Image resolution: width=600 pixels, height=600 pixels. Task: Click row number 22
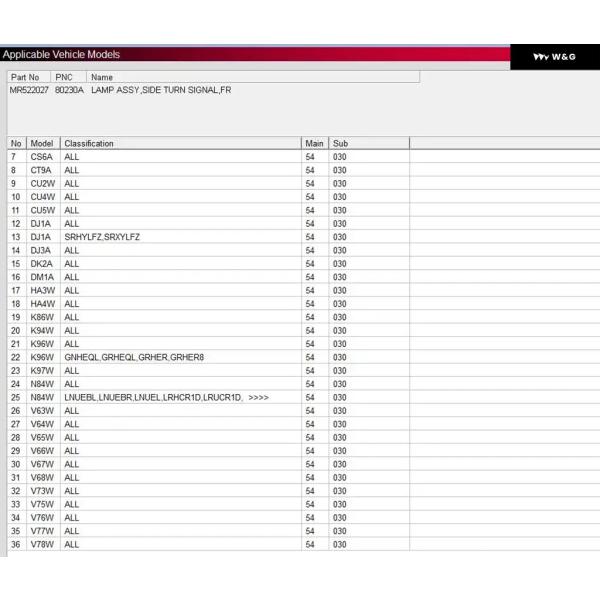15,357
